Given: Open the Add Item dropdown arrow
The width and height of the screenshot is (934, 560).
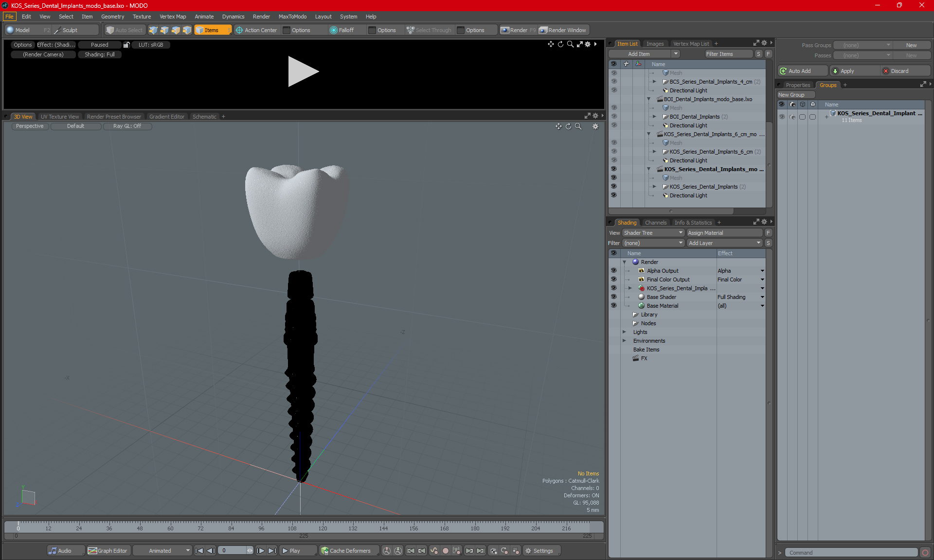Looking at the screenshot, I should (x=676, y=54).
